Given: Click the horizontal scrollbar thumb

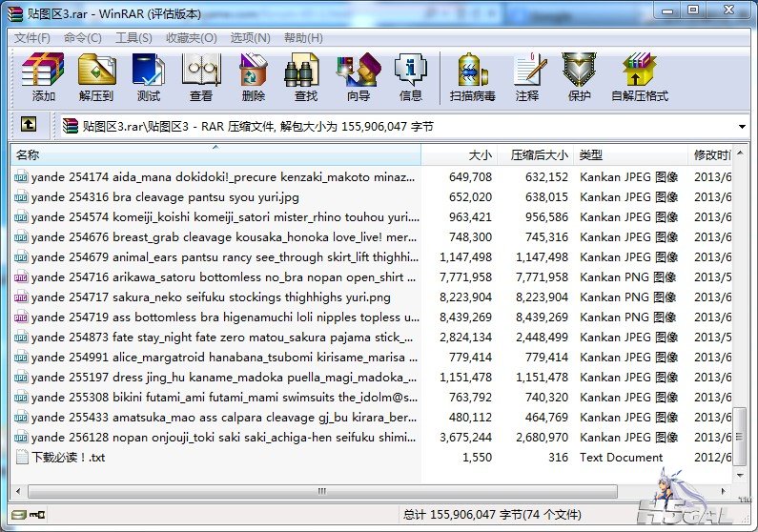Looking at the screenshot, I should click(x=322, y=491).
